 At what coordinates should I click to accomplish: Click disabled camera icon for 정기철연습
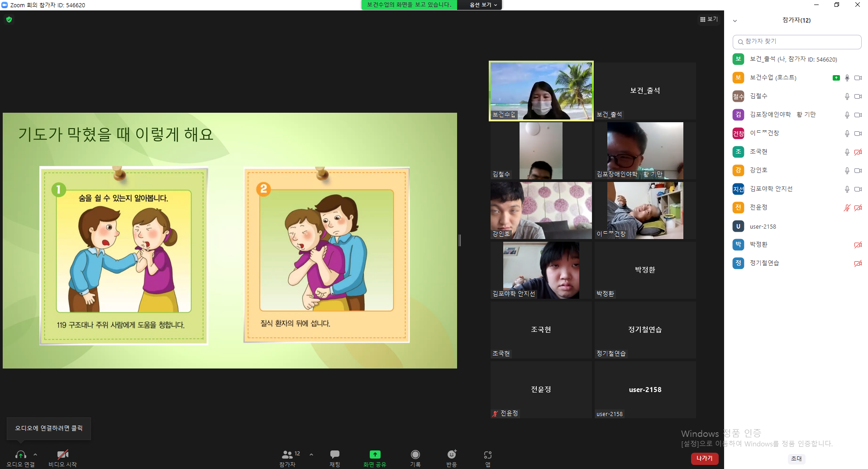858,263
